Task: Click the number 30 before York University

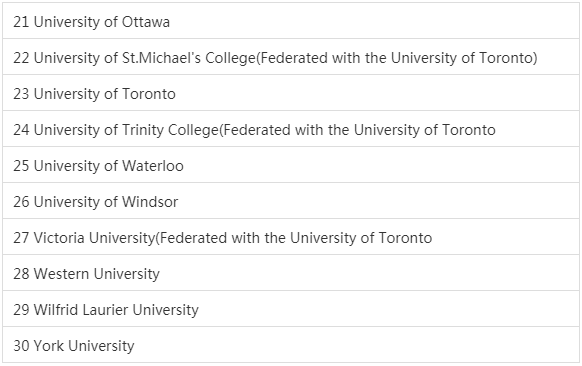Action: pos(21,346)
